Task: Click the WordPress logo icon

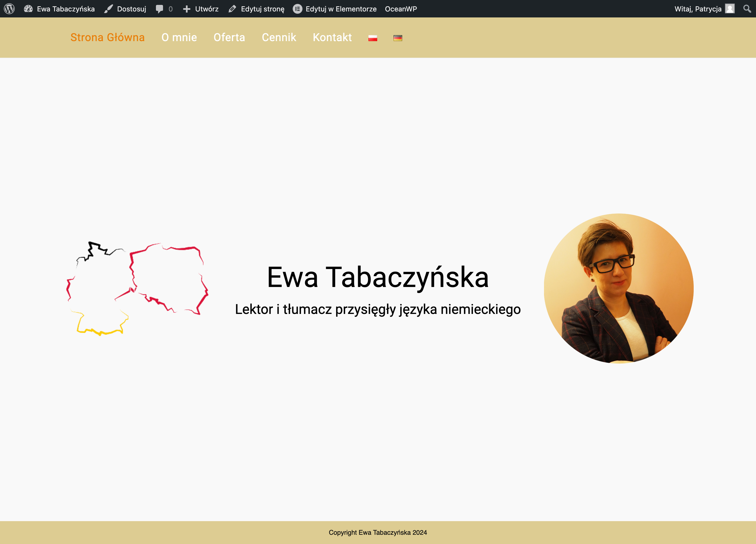Action: pos(9,9)
